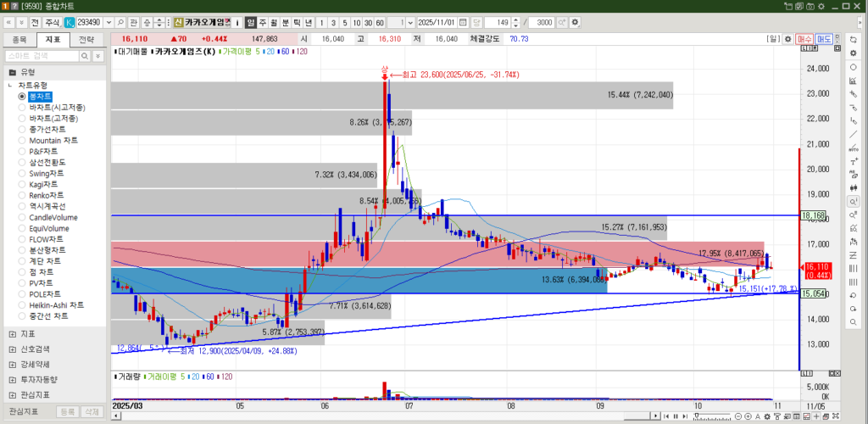The height and width of the screenshot is (424, 868).
Task: Click the stock search magnifier icon
Action: tap(120, 21)
